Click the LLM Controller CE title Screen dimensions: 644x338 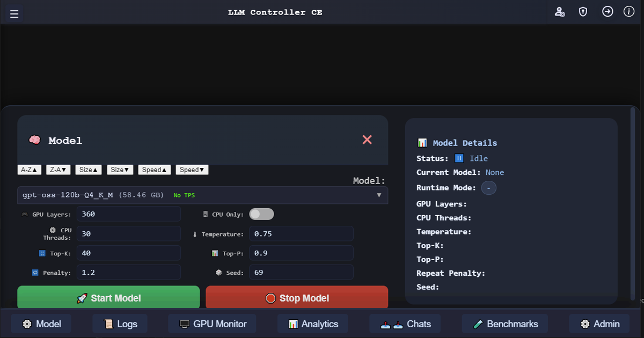(x=275, y=12)
